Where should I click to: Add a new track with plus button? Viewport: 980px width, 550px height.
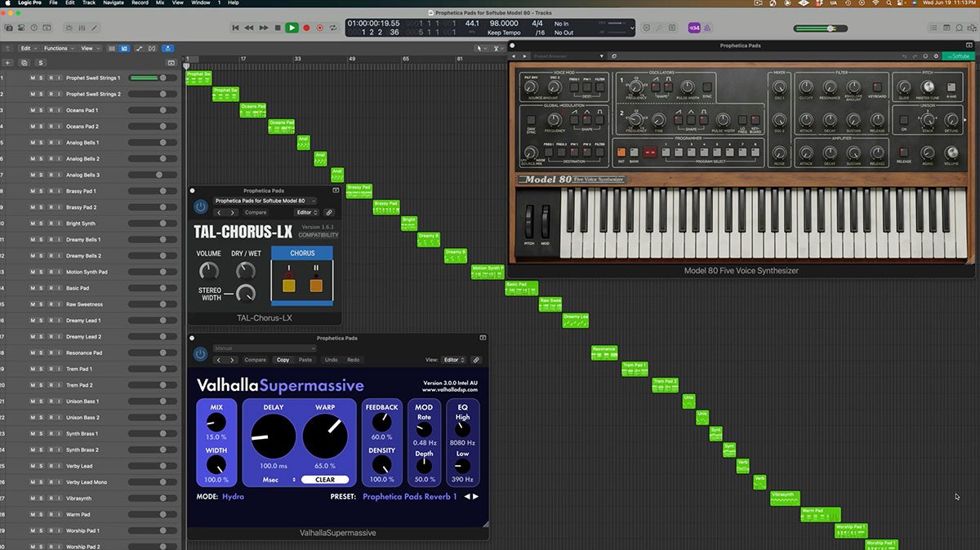pyautogui.click(x=8, y=62)
